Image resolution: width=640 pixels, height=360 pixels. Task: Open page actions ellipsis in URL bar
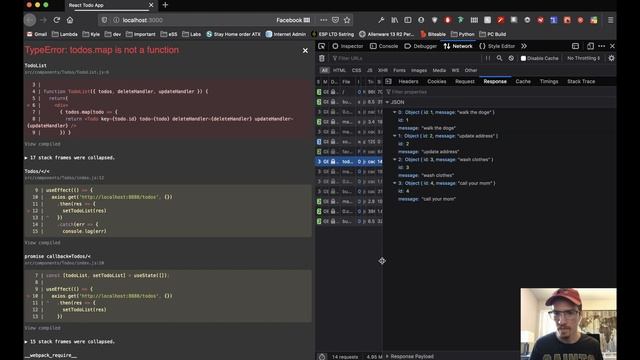323,20
